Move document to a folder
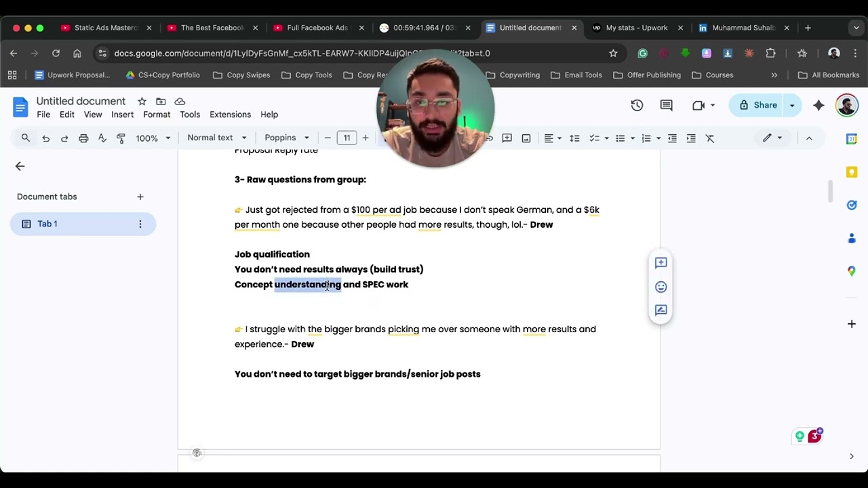This screenshot has height=488, width=868. tap(161, 101)
